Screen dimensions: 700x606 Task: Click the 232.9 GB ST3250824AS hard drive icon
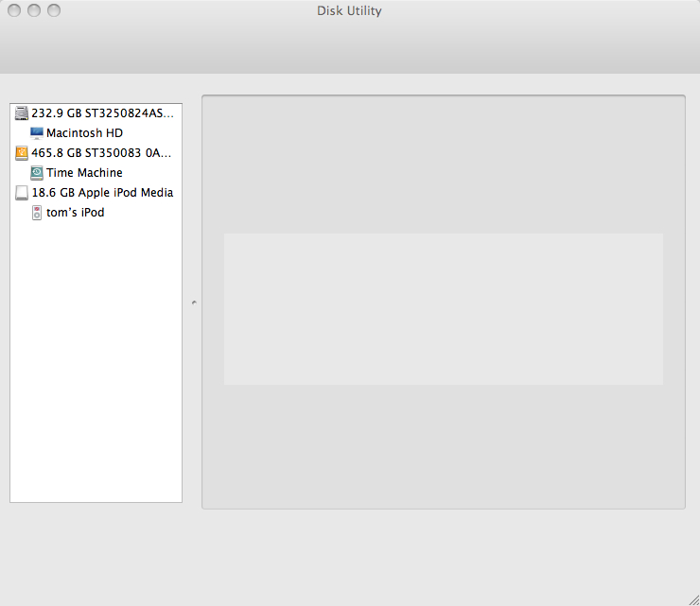pos(22,113)
